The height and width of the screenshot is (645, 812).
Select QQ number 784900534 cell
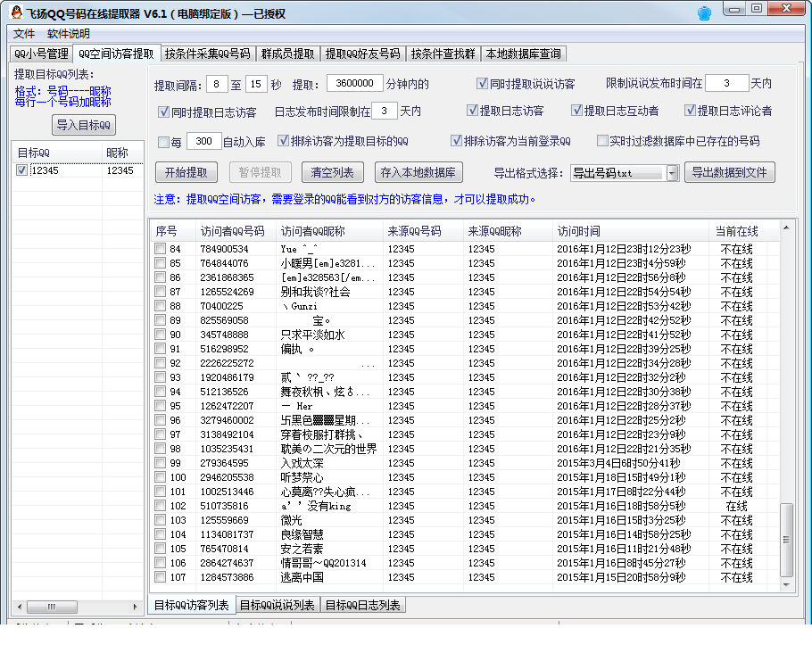[x=224, y=249]
